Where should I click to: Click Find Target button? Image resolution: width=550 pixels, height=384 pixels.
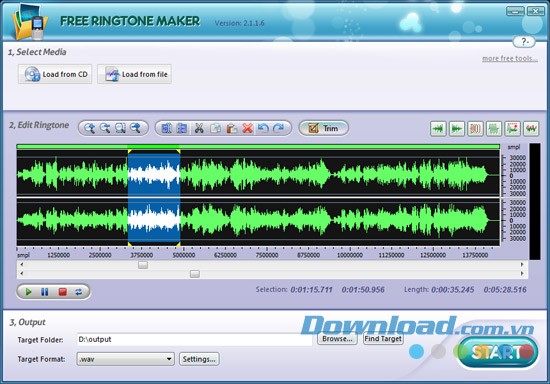(x=383, y=339)
